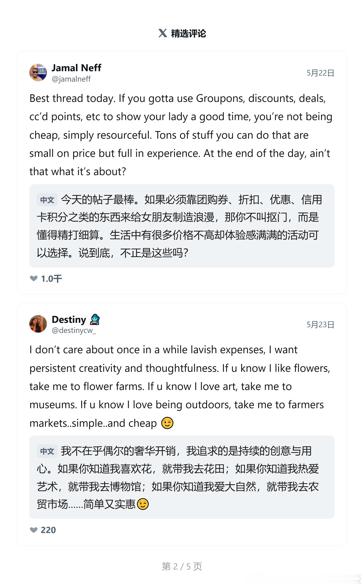This screenshot has width=364, height=588.
Task: Like Destiny's comment heart icon
Action: click(34, 530)
